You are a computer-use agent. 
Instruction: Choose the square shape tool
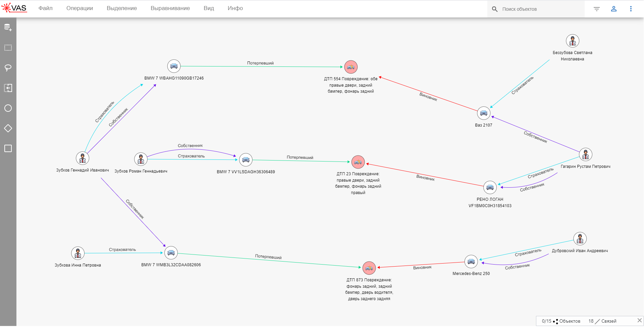click(x=8, y=148)
